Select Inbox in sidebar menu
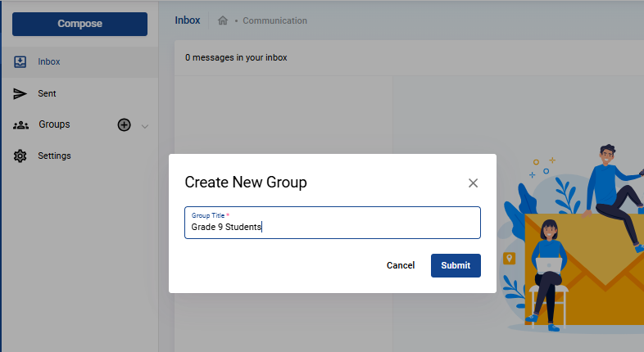Viewport: 644px width, 352px height. [49, 61]
